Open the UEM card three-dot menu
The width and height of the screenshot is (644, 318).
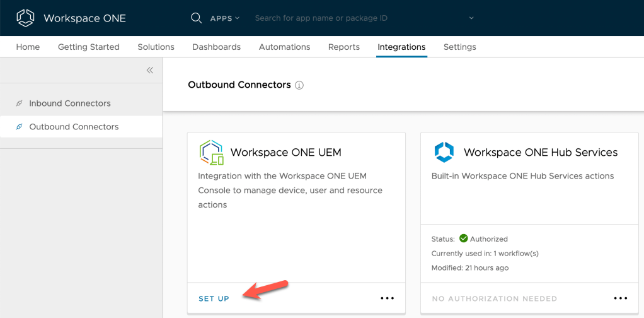pos(387,298)
